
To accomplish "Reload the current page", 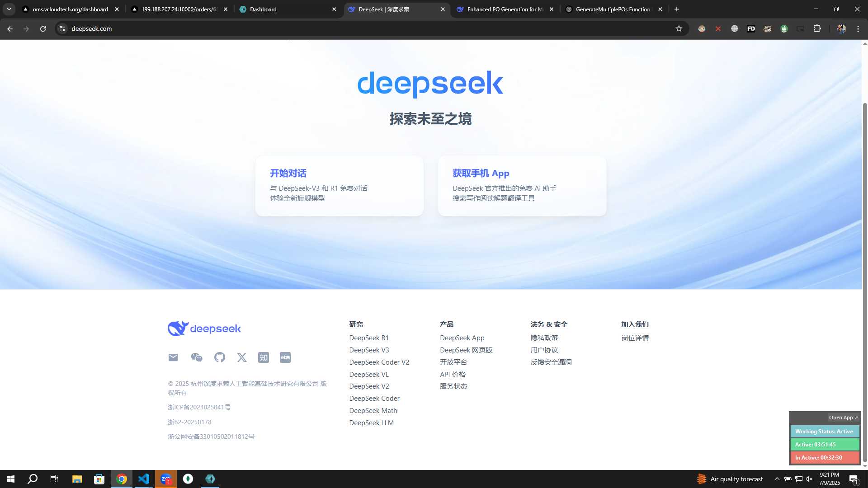I will coord(43,28).
